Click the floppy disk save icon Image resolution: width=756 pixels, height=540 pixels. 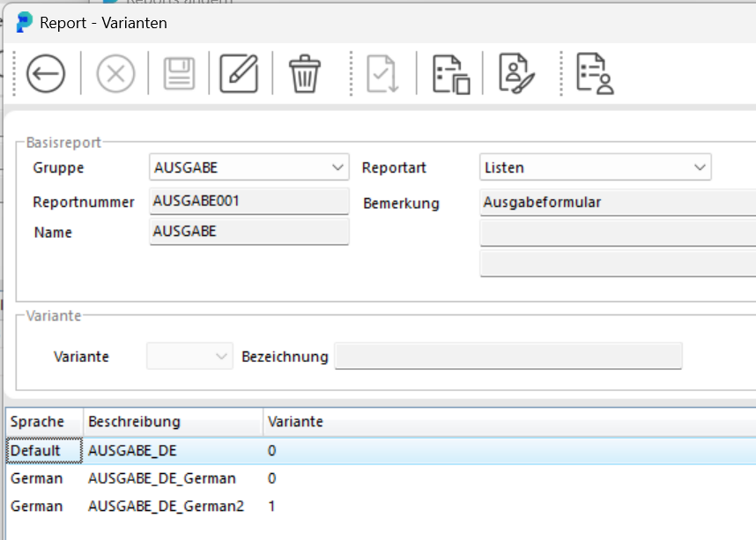click(x=180, y=74)
